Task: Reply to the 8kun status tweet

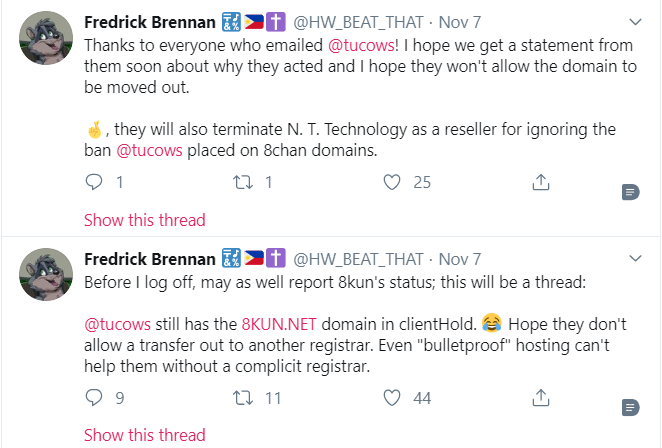Action: coord(94,397)
